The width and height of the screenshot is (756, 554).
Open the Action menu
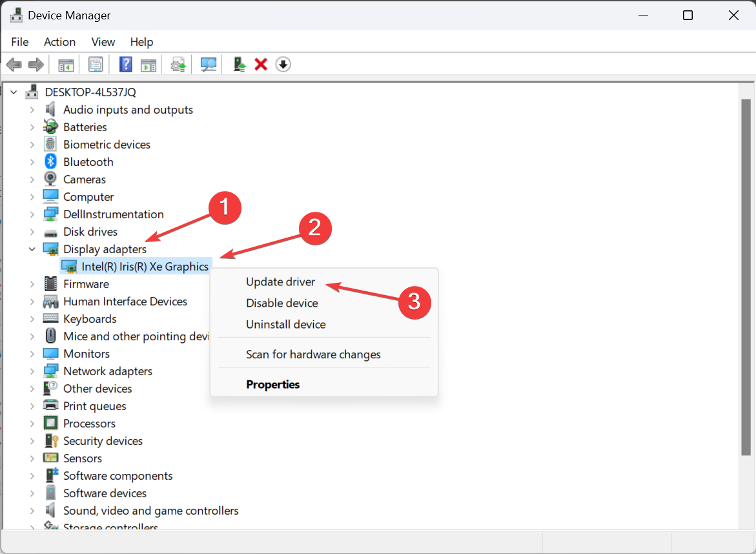click(x=60, y=42)
